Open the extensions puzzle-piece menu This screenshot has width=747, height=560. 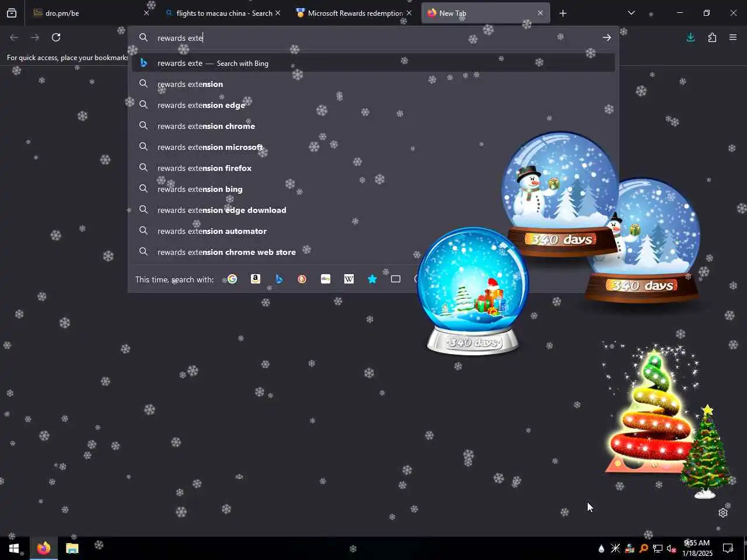click(712, 37)
